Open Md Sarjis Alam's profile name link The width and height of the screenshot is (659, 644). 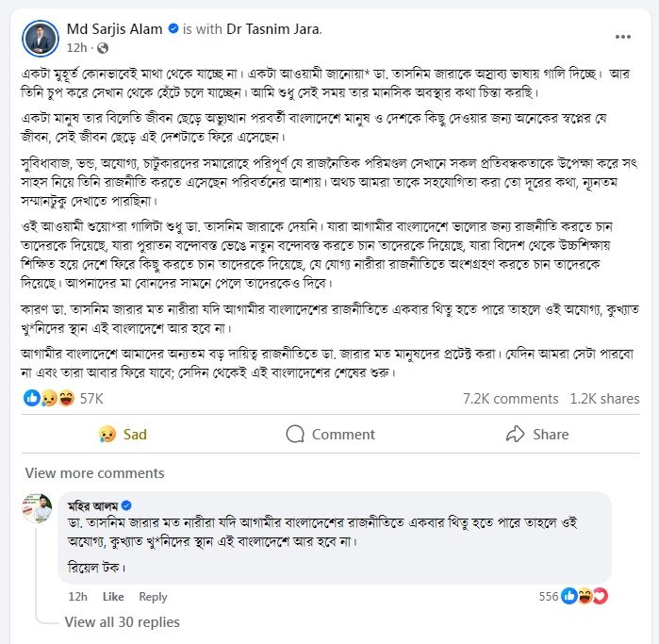[x=115, y=29]
